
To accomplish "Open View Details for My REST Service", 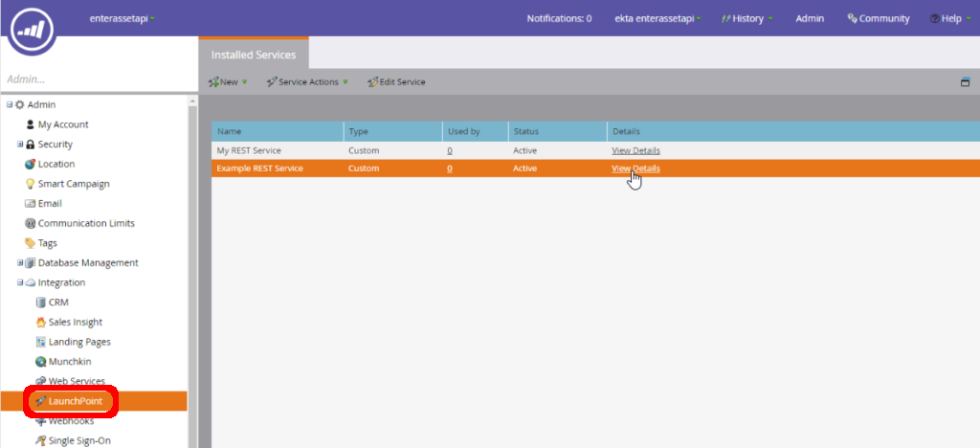I will click(635, 150).
